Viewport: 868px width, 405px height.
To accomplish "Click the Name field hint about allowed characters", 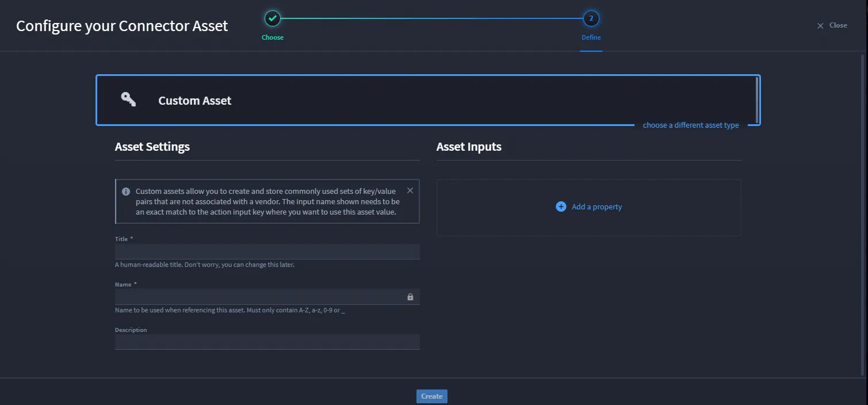I will pos(230,310).
